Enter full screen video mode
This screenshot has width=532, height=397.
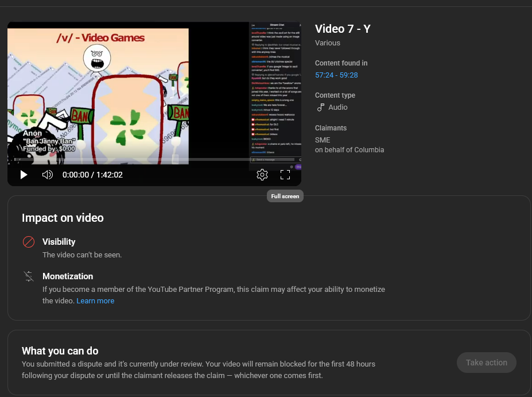click(x=285, y=175)
